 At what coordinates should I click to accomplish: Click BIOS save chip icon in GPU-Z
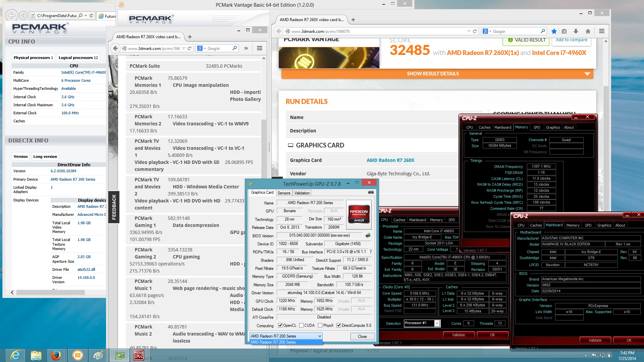pyautogui.click(x=368, y=235)
